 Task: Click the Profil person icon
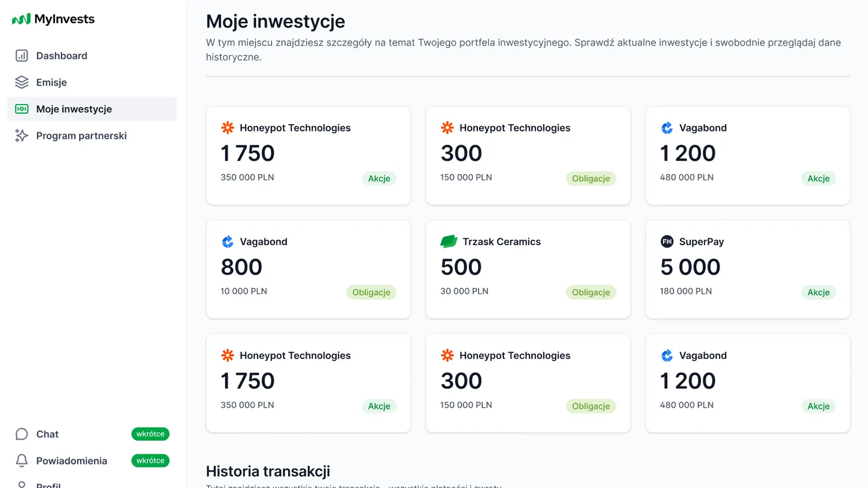[x=21, y=484]
